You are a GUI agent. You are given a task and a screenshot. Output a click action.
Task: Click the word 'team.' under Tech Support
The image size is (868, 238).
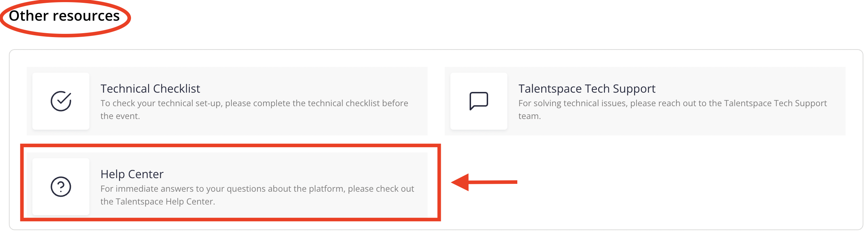click(x=529, y=116)
